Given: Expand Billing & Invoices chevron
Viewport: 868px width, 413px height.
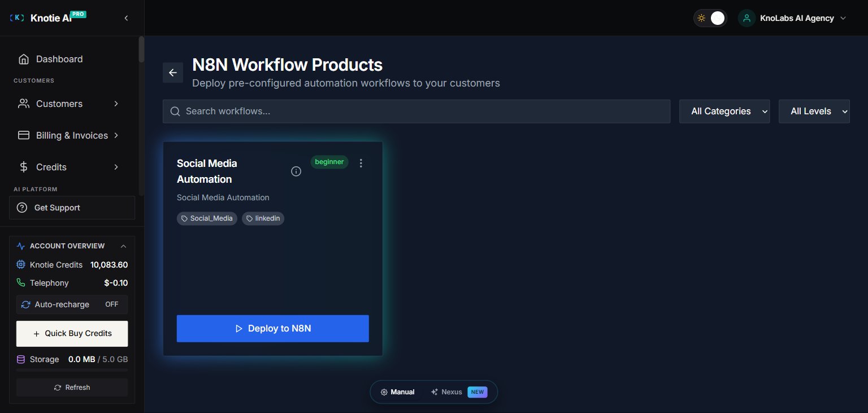Looking at the screenshot, I should pyautogui.click(x=116, y=135).
